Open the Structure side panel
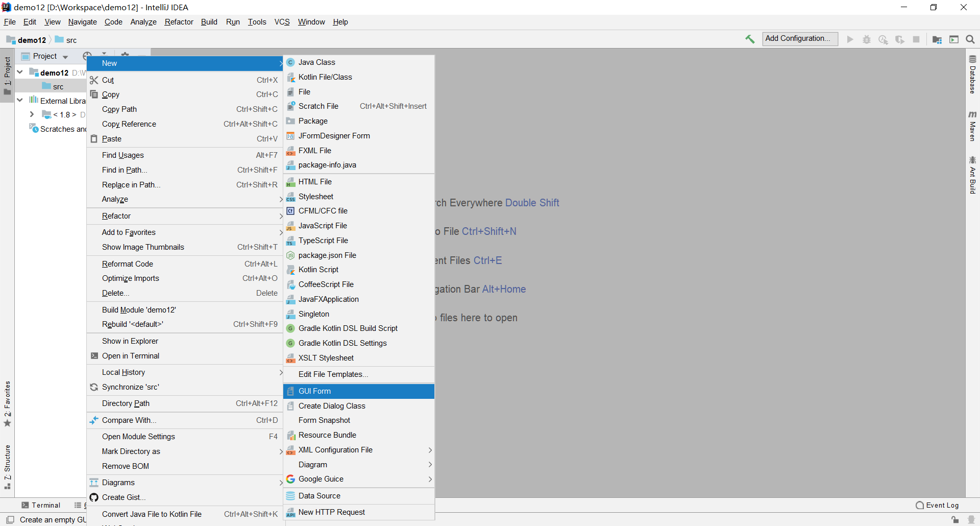Viewport: 980px width, 526px height. coord(7,467)
